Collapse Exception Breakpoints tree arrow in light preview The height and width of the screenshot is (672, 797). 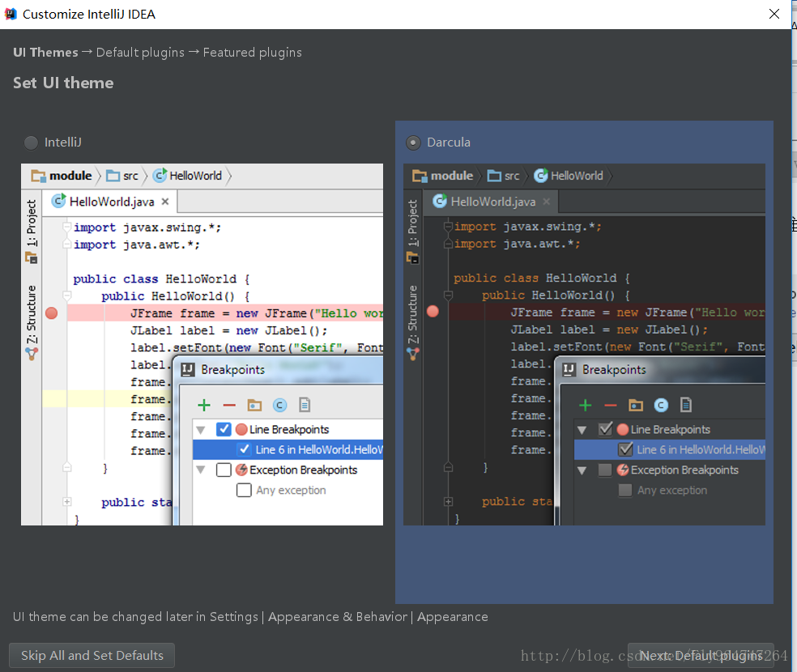coord(201,470)
